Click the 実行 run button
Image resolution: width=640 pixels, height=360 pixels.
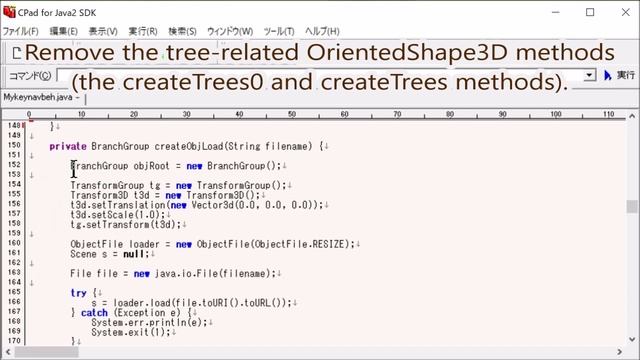(x=625, y=75)
